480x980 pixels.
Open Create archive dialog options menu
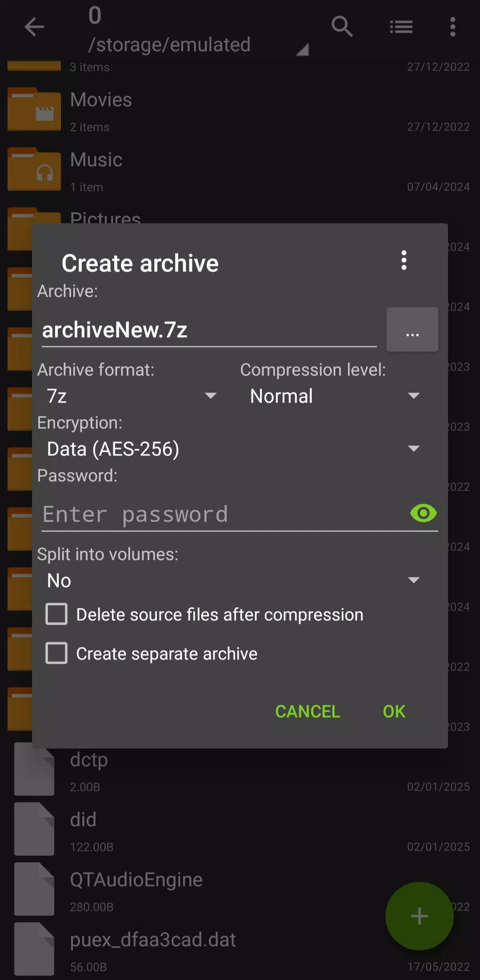404,260
